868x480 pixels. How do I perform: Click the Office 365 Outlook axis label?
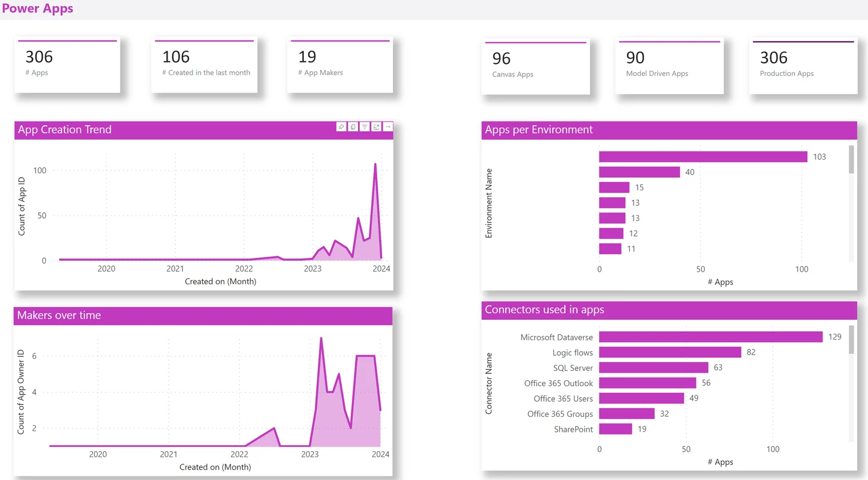tap(559, 383)
